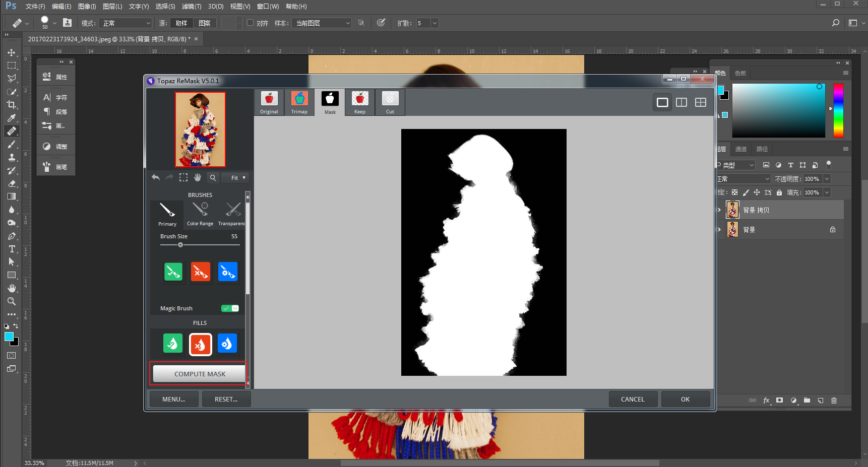This screenshot has height=467, width=868.
Task: Open the layers panel blend mode dropdown
Action: (x=743, y=179)
